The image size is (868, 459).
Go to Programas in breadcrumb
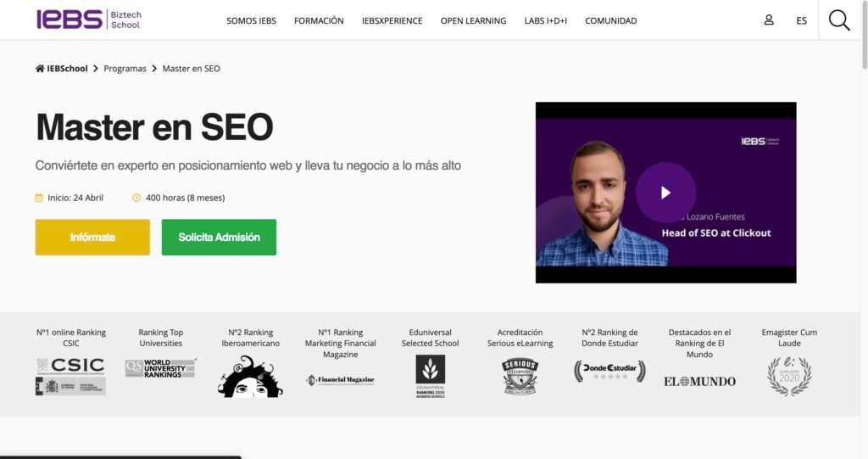(x=125, y=68)
